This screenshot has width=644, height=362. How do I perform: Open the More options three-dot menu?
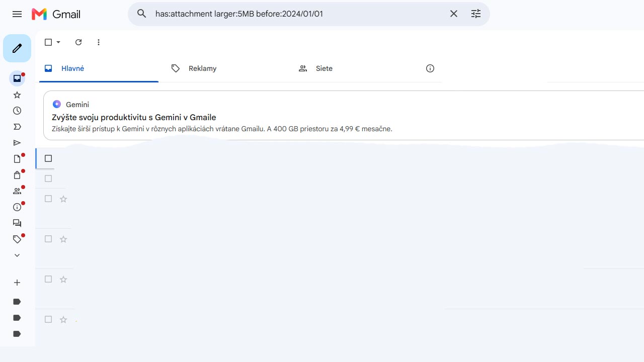pyautogui.click(x=99, y=42)
